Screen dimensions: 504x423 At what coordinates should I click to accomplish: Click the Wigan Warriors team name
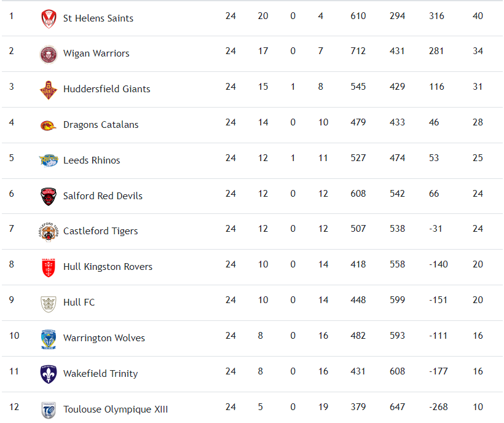[x=96, y=53]
